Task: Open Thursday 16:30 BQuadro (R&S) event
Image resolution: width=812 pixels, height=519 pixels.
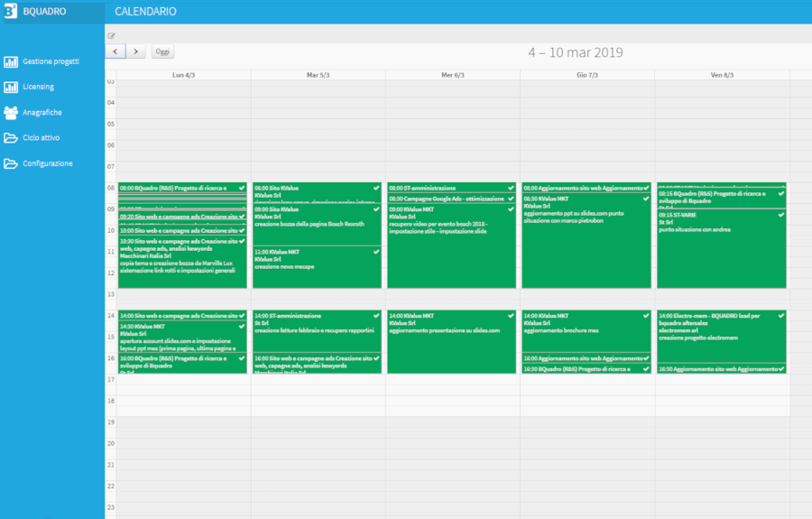Action: click(x=586, y=369)
